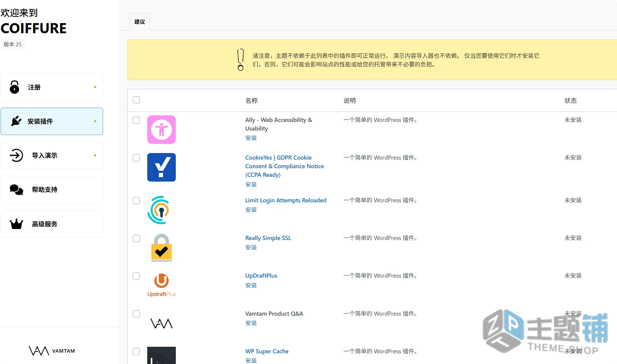Click 未安装 status in Ally row
This screenshot has height=364, width=617.
pos(573,120)
